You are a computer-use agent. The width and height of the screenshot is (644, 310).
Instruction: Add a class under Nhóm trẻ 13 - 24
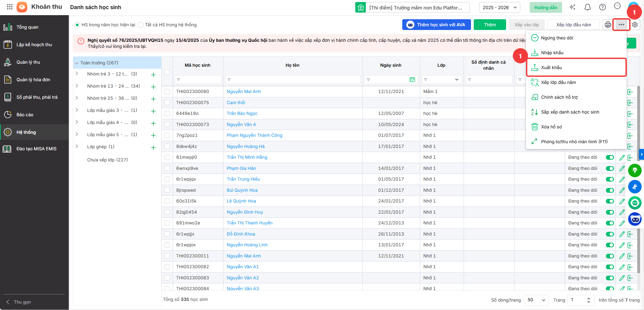click(153, 87)
